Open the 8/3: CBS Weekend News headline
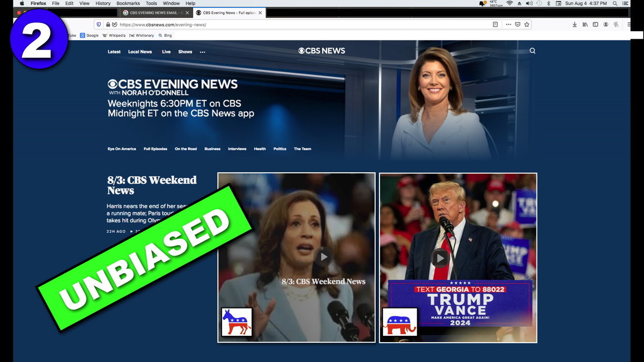The width and height of the screenshot is (644, 362). point(152,185)
